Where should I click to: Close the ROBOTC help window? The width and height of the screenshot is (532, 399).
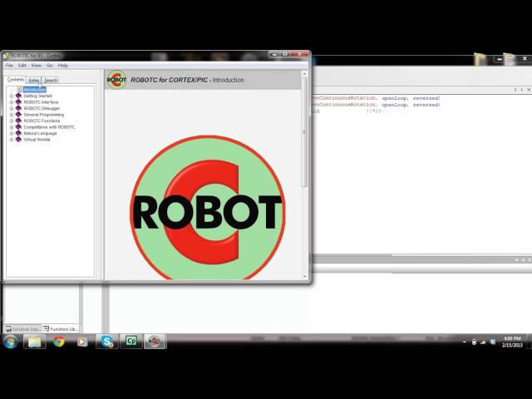pos(299,54)
